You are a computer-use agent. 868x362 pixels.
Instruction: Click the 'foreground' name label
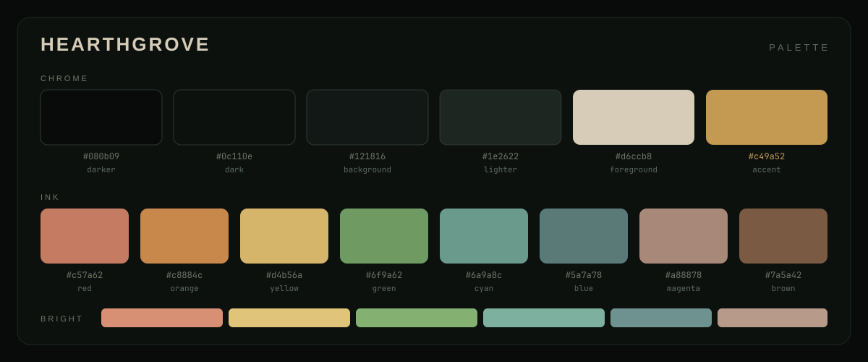(634, 170)
